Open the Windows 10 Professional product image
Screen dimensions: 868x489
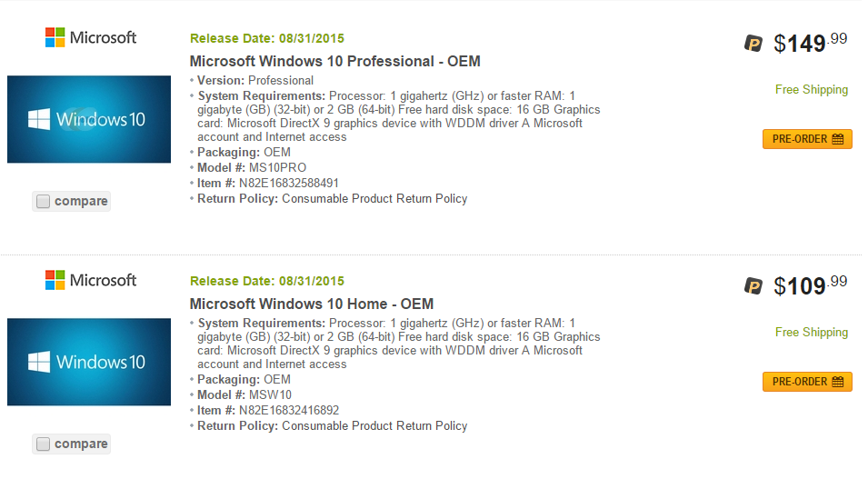tap(89, 119)
